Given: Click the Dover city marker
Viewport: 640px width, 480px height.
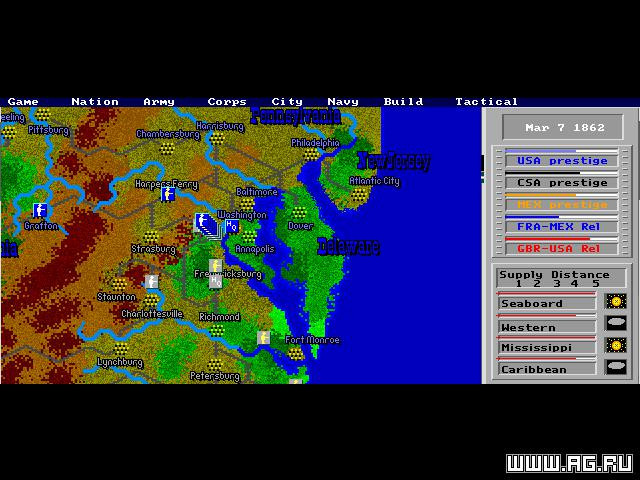Looking at the screenshot, I should [x=299, y=213].
